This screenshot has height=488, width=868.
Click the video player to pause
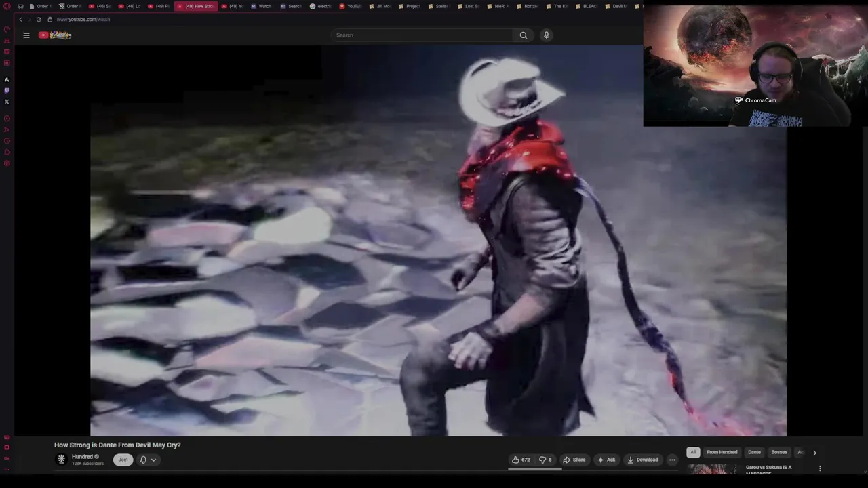pos(438,241)
